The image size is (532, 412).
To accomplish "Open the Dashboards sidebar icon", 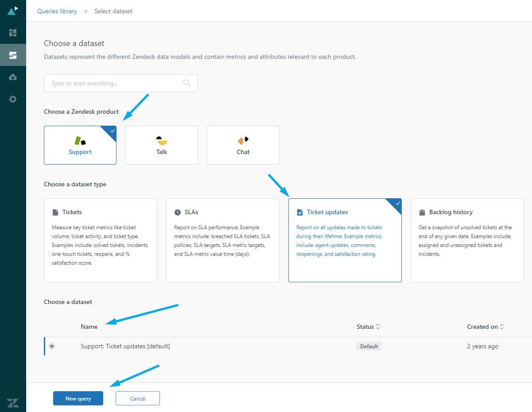I will pos(13,33).
